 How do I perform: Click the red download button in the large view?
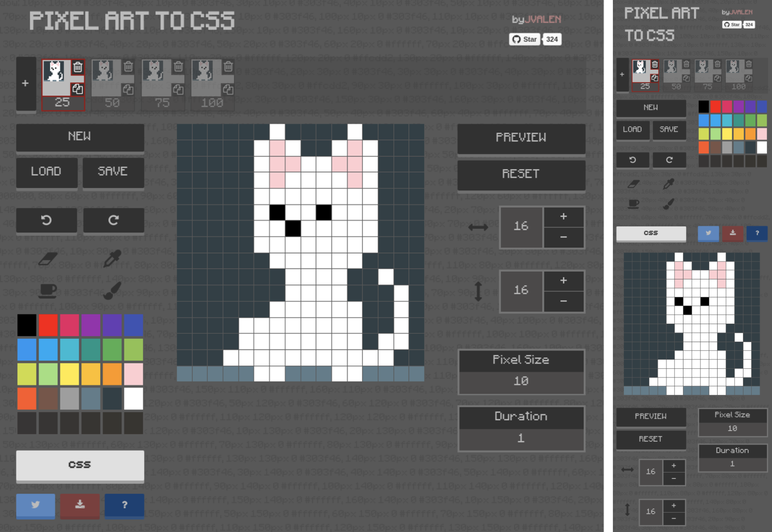(x=80, y=505)
